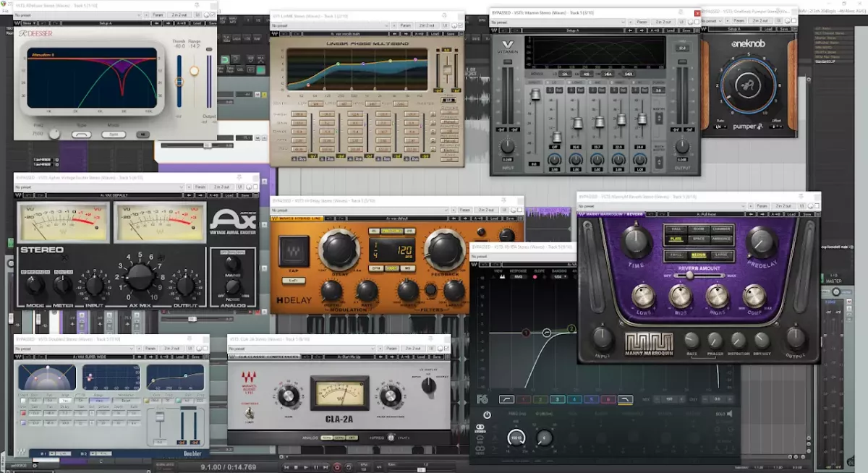Select the F6 low-cut filter shape icon

[506, 399]
